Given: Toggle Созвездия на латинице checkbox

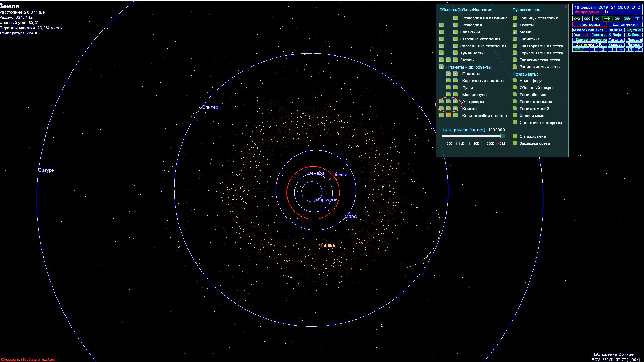Looking at the screenshot, I should tap(455, 18).
